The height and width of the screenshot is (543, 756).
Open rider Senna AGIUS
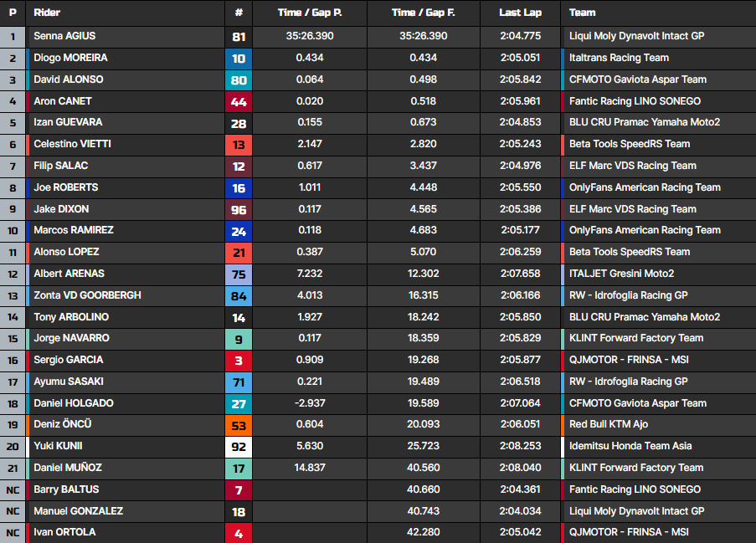point(65,36)
